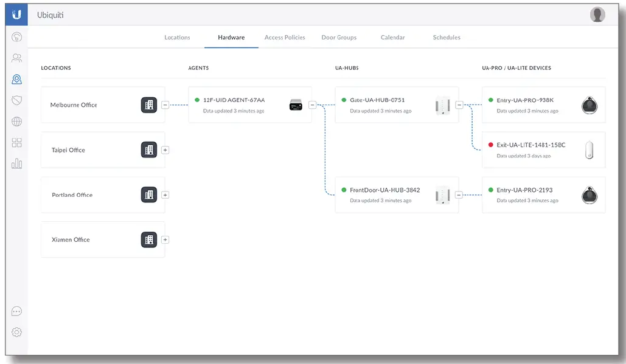Switch to the Locations tab
The width and height of the screenshot is (626, 364).
[177, 38]
